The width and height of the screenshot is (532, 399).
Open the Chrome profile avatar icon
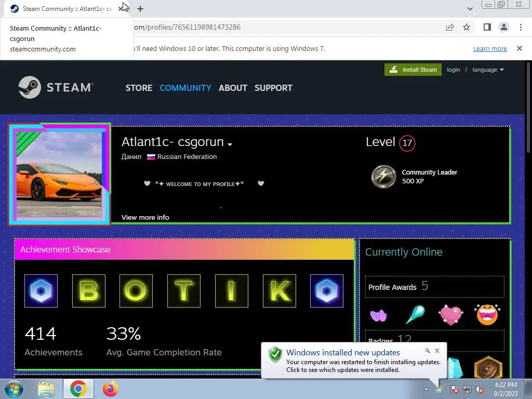(x=504, y=27)
